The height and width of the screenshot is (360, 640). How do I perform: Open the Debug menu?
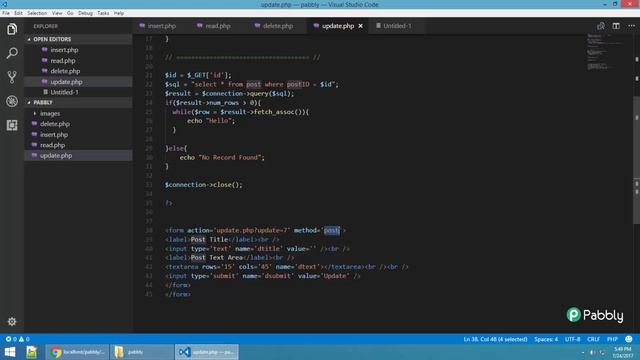85,13
